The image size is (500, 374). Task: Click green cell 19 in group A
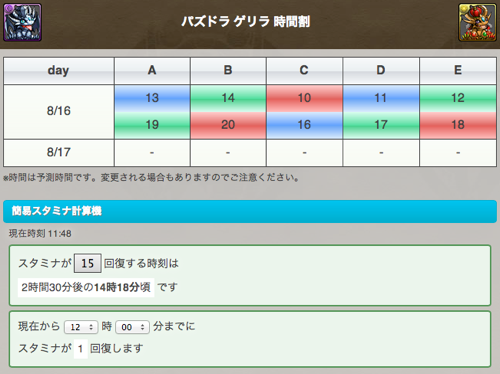[152, 125]
